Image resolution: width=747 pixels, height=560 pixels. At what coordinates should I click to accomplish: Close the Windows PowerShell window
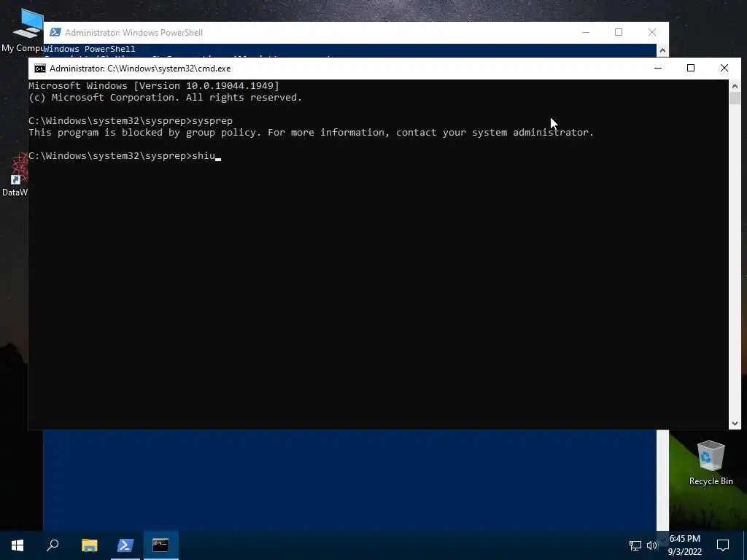click(x=652, y=32)
